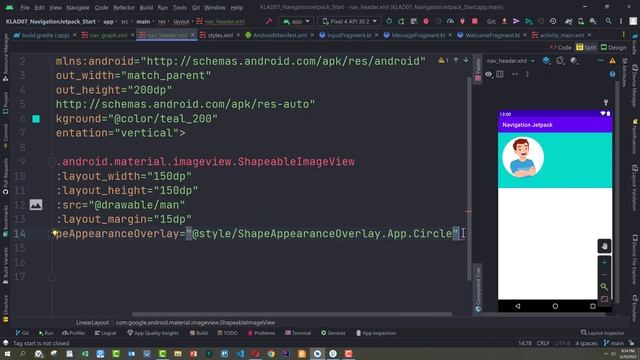640x360 pixels.
Task: Close the nav_header.xml tab
Action: click(x=193, y=36)
